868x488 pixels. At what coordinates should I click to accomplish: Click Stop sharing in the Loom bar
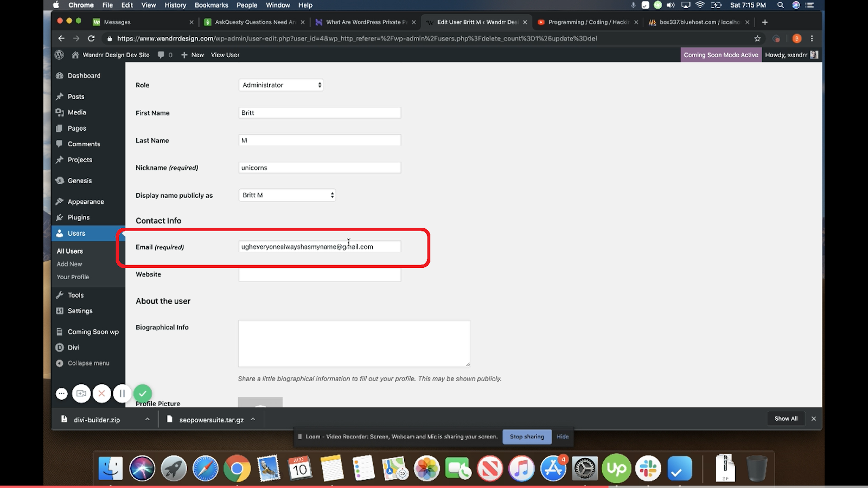pos(526,436)
